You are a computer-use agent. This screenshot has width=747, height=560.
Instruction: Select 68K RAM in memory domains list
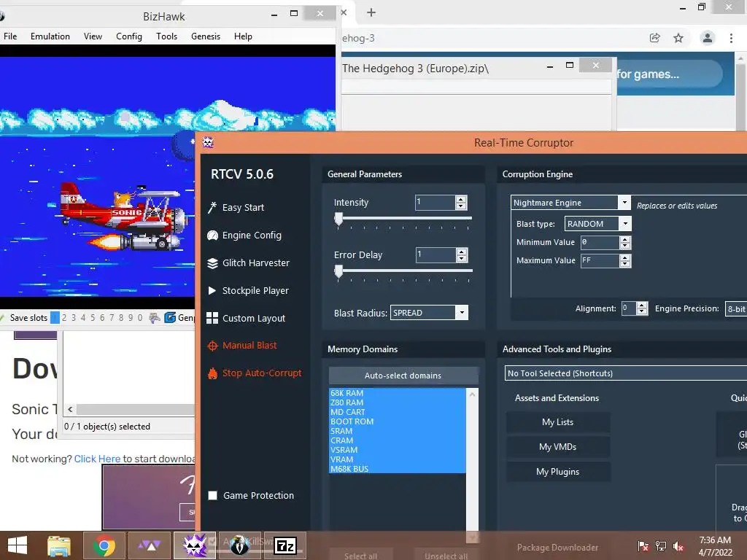398,393
